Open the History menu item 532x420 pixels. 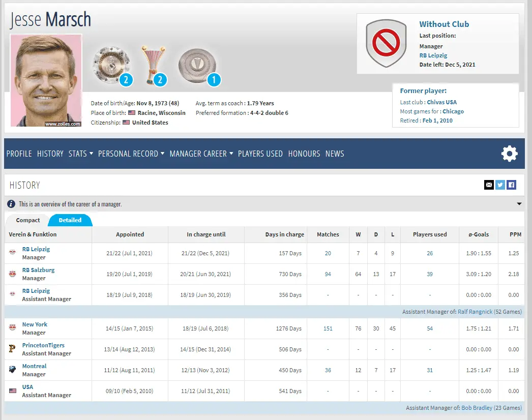pyautogui.click(x=50, y=154)
